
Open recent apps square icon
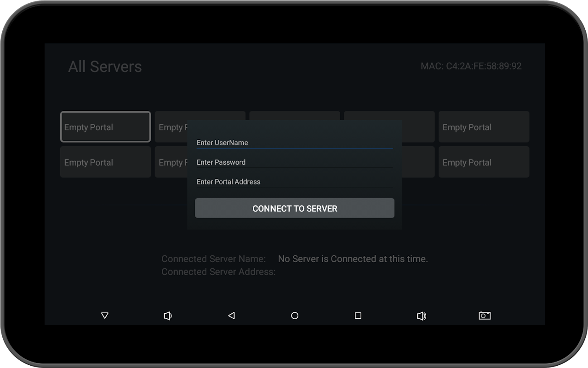click(358, 316)
